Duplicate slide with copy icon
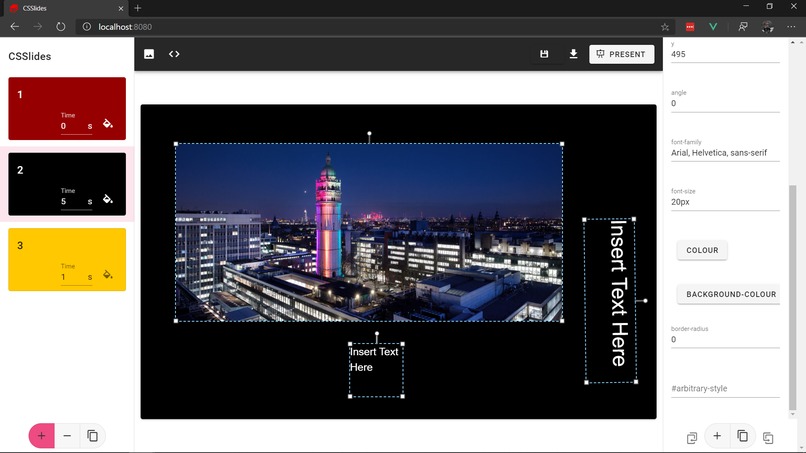The width and height of the screenshot is (806, 453). 93,436
